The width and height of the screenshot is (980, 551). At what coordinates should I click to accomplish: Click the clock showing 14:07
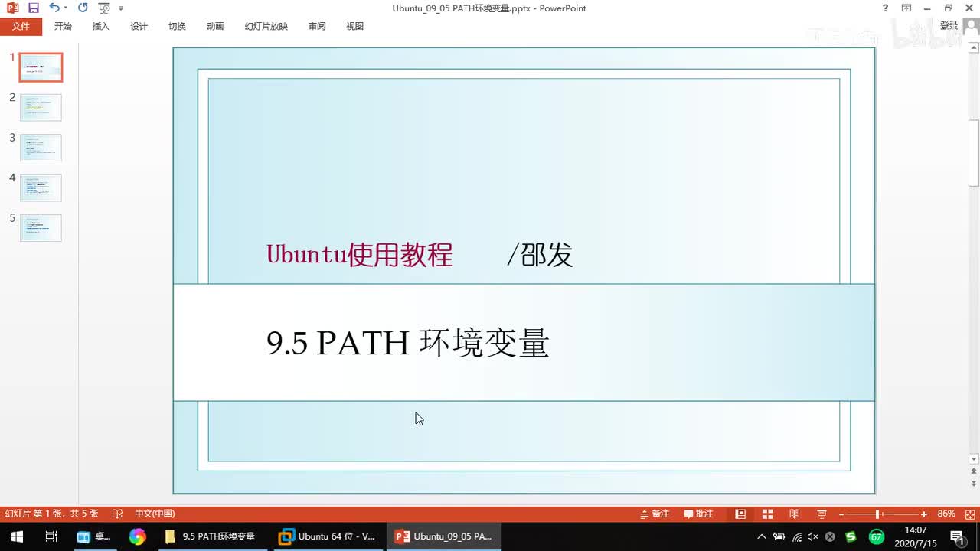(x=916, y=530)
